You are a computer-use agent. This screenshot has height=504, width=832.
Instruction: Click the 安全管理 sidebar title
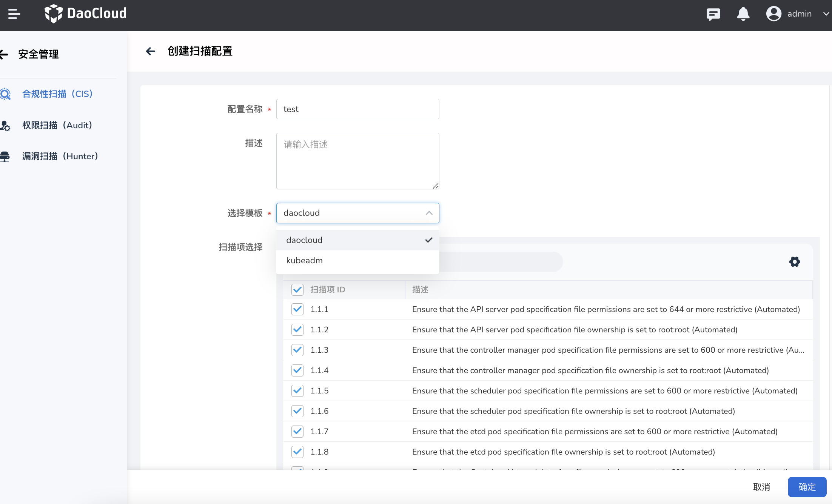tap(39, 54)
